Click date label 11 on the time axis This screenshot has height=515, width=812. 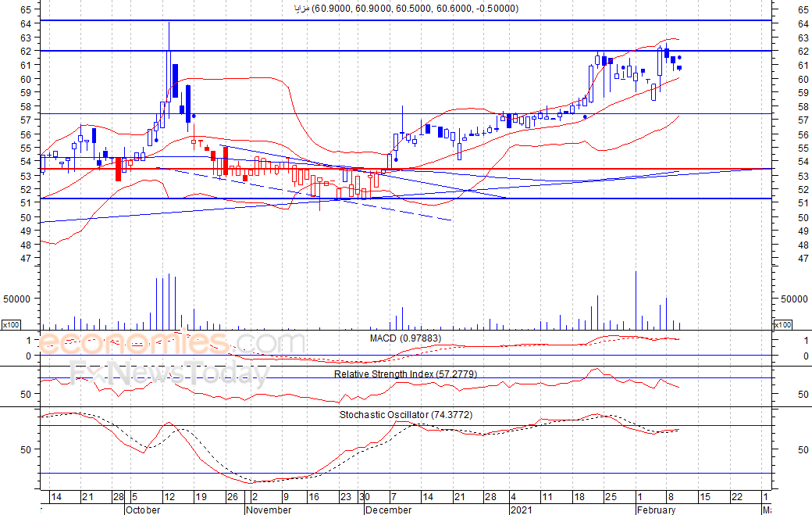click(547, 497)
